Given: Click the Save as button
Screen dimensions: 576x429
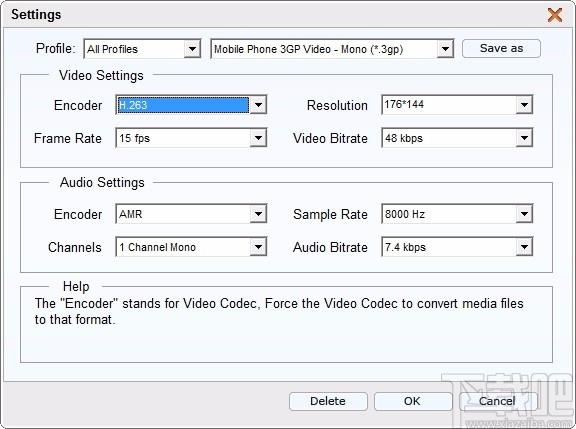Looking at the screenshot, I should [501, 48].
